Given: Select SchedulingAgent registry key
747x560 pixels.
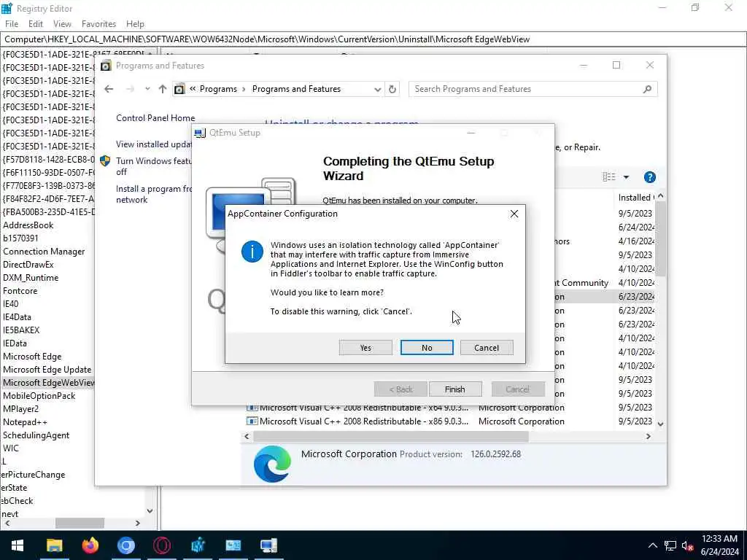Looking at the screenshot, I should [36, 435].
